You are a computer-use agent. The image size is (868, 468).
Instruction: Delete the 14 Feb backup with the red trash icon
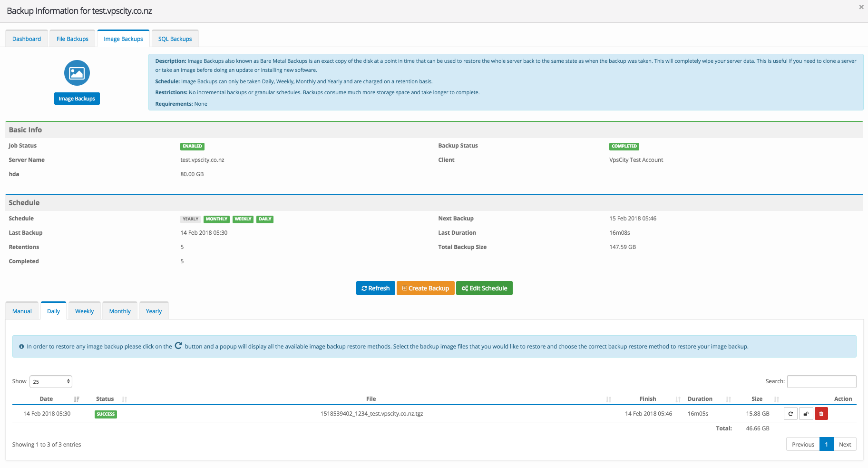coord(821,414)
